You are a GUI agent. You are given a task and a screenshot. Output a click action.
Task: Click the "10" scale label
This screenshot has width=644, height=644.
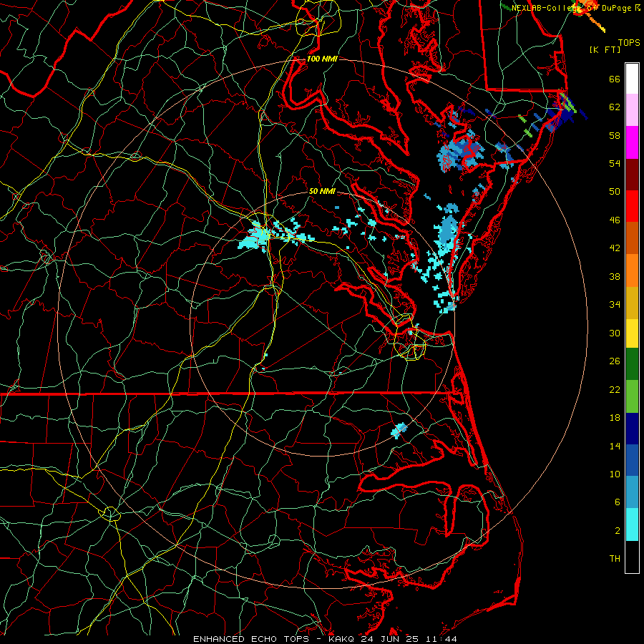pos(615,474)
